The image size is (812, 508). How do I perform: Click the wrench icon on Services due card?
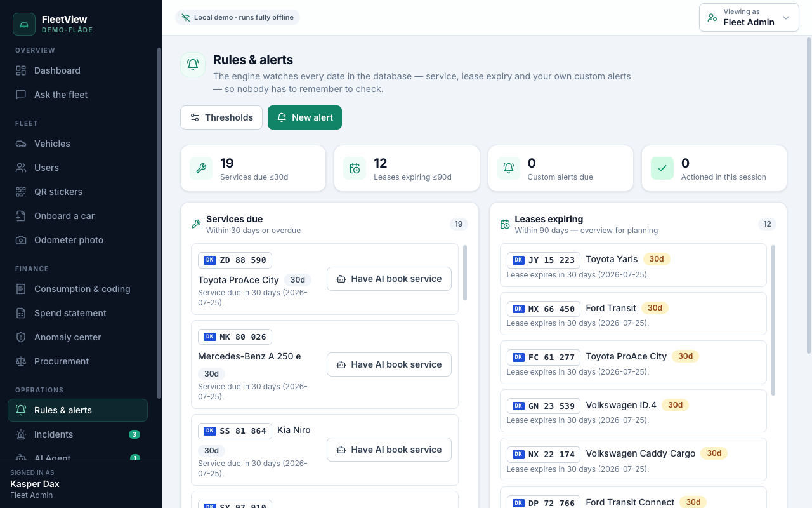click(201, 168)
